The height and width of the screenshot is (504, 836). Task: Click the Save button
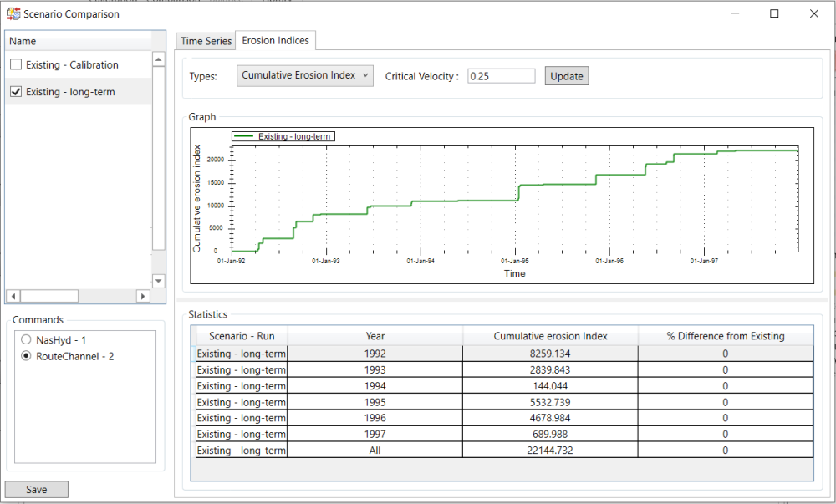(37, 490)
